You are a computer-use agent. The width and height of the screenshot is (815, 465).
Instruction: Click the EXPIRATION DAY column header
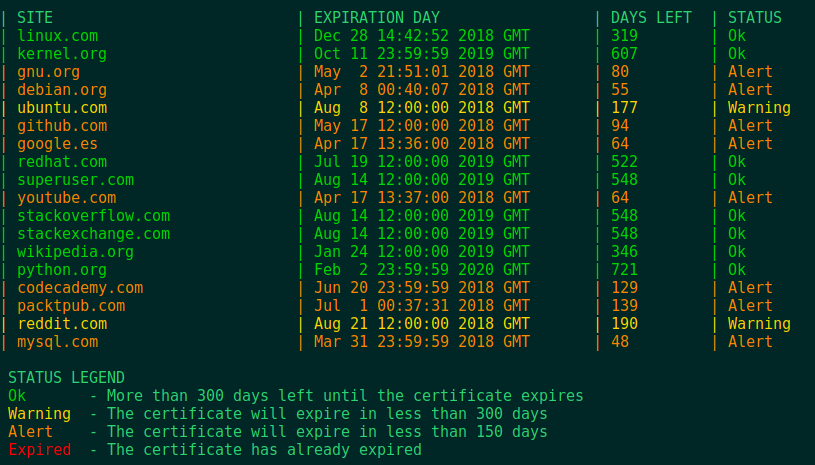(377, 18)
